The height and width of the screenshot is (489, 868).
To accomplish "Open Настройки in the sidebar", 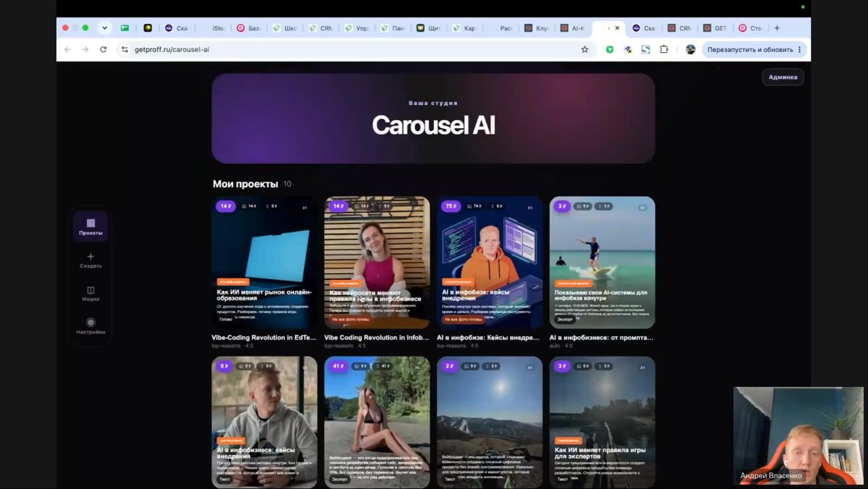I will (90, 326).
